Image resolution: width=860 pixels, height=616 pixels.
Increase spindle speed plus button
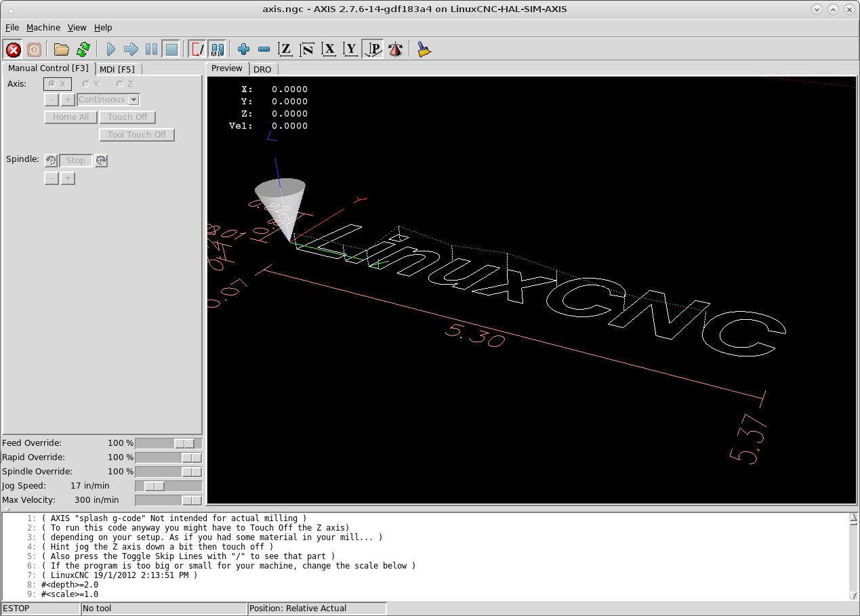(x=68, y=178)
